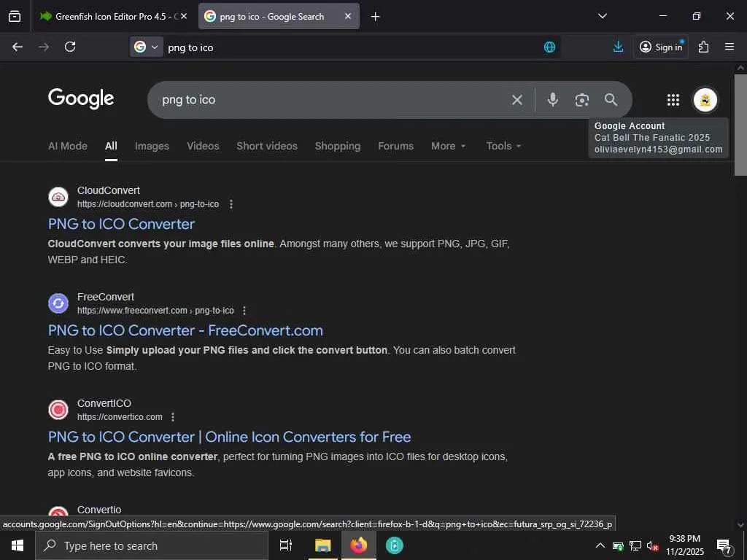Select the Images results tab

152,146
